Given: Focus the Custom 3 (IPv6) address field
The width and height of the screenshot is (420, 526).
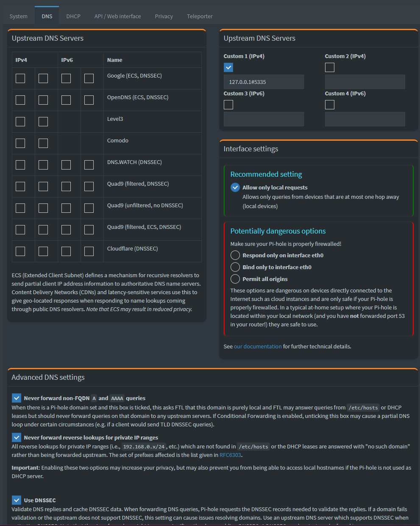Looking at the screenshot, I should tap(264, 119).
